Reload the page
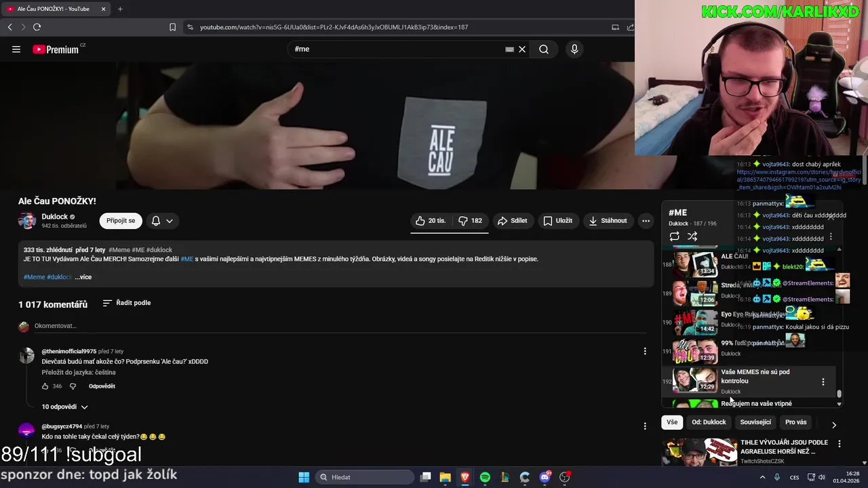Image resolution: width=868 pixels, height=488 pixels. point(37,27)
